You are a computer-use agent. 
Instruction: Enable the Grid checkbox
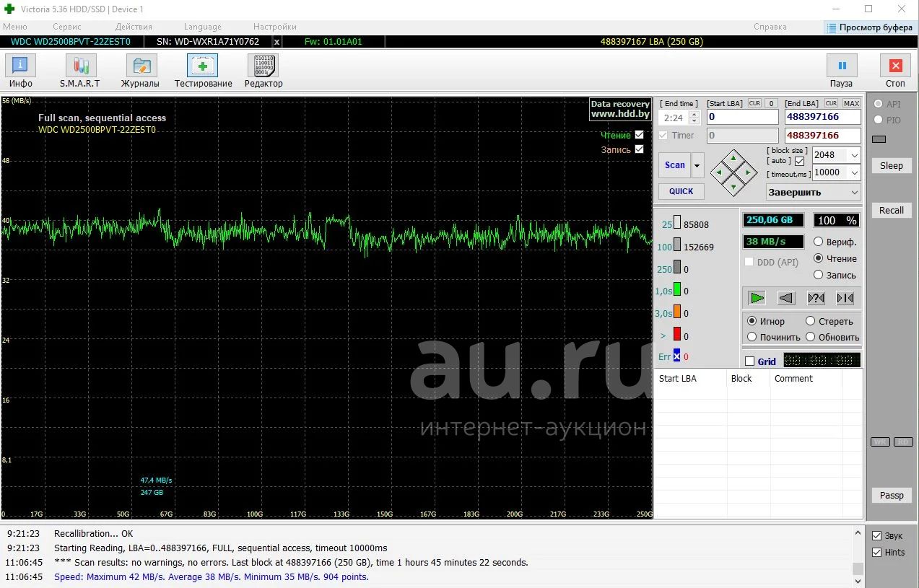pyautogui.click(x=749, y=361)
